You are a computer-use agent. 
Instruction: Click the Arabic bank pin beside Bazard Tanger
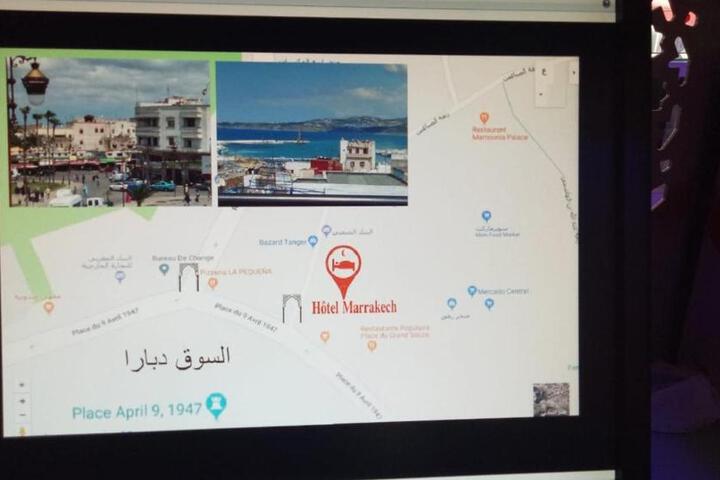point(326,231)
